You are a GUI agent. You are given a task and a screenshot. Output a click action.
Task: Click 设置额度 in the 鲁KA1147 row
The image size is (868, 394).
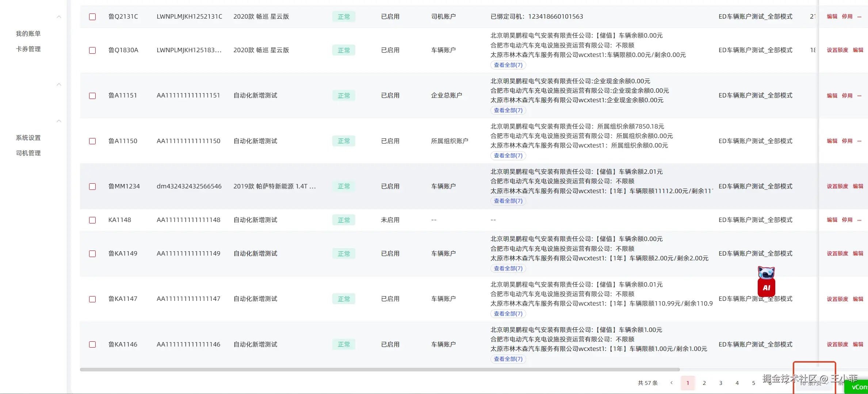(x=837, y=299)
